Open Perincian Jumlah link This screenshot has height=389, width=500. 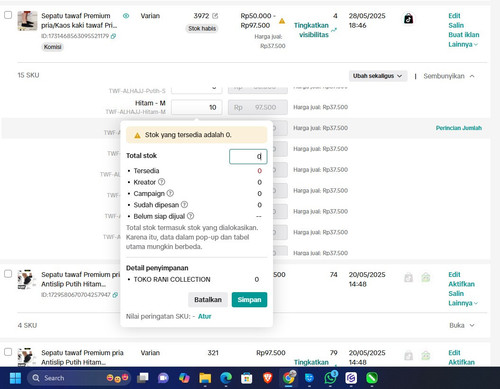[459, 128]
